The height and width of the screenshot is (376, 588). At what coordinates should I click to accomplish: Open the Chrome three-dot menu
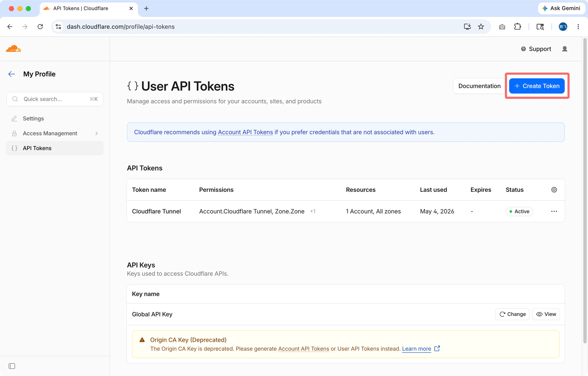[x=578, y=27]
